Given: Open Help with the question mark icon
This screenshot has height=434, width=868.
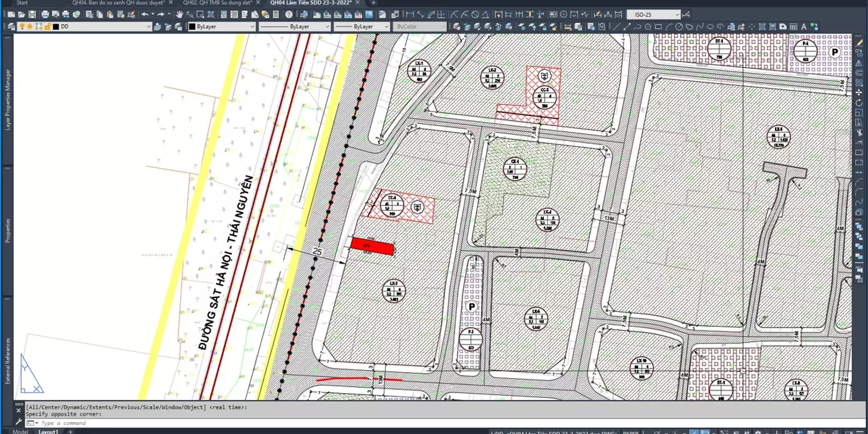Looking at the screenshot, I should tap(290, 14).
